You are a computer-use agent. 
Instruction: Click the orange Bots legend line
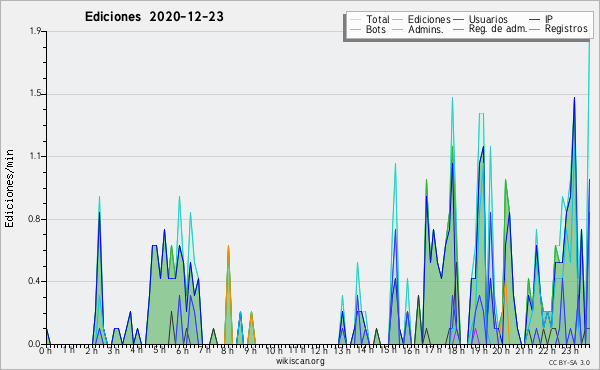pyautogui.click(x=355, y=29)
